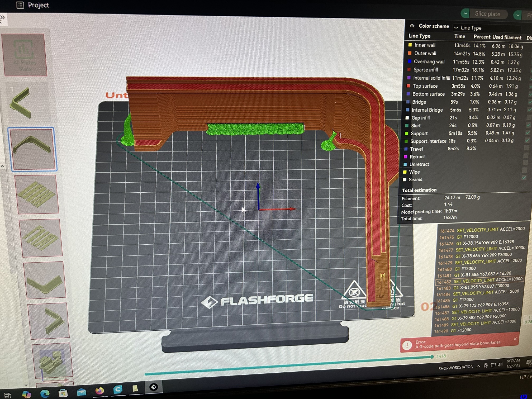Open Microsoft Edge from the taskbar
The width and height of the screenshot is (532, 399).
point(45,394)
